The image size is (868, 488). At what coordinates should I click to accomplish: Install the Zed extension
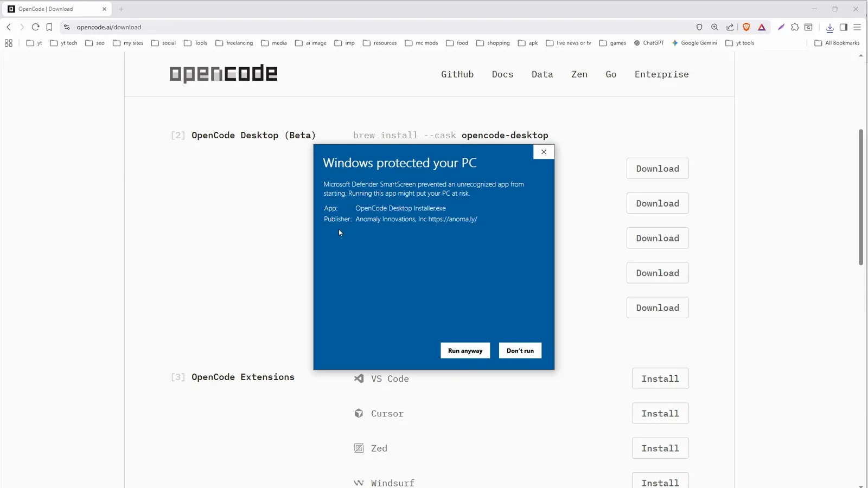660,448
